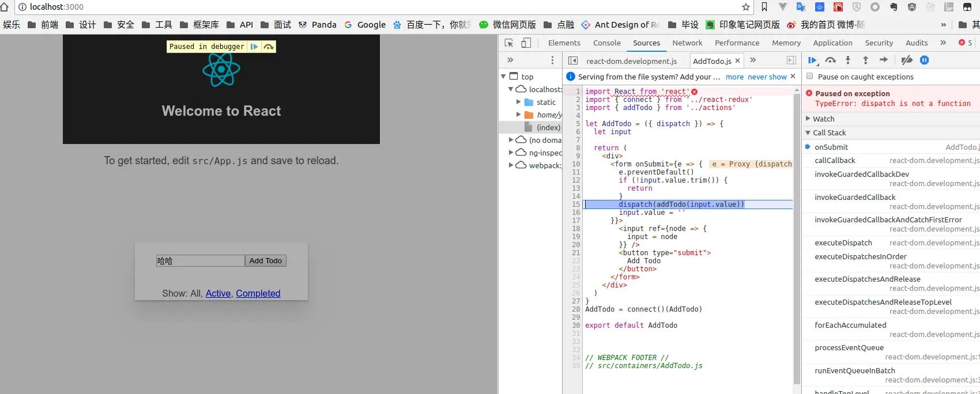Viewport: 980px width, 394px height.
Task: Close the AddTodo.js file tab
Action: pos(737,61)
